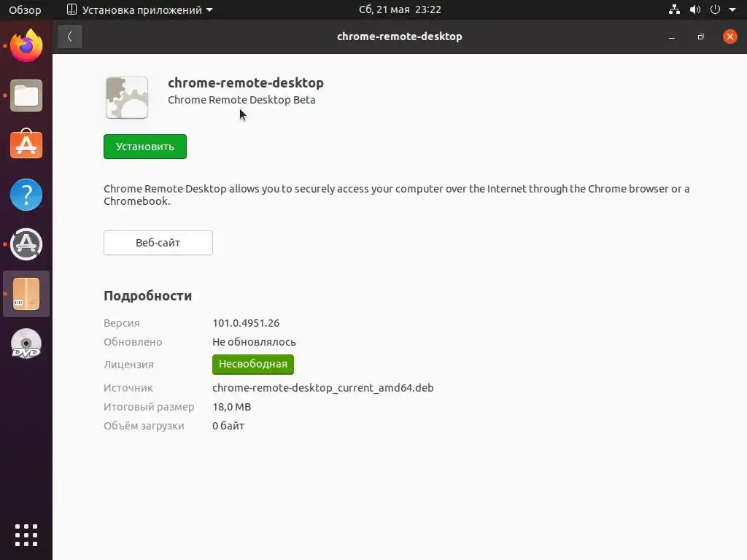Click the chrome-remote-desktop gears package icon
Viewport: 747px width, 560px height.
pyautogui.click(x=127, y=98)
